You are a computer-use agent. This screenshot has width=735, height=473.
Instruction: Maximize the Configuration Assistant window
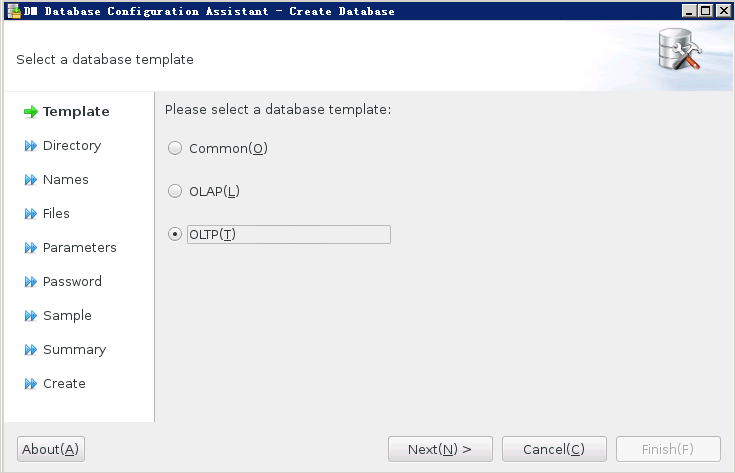coord(705,11)
